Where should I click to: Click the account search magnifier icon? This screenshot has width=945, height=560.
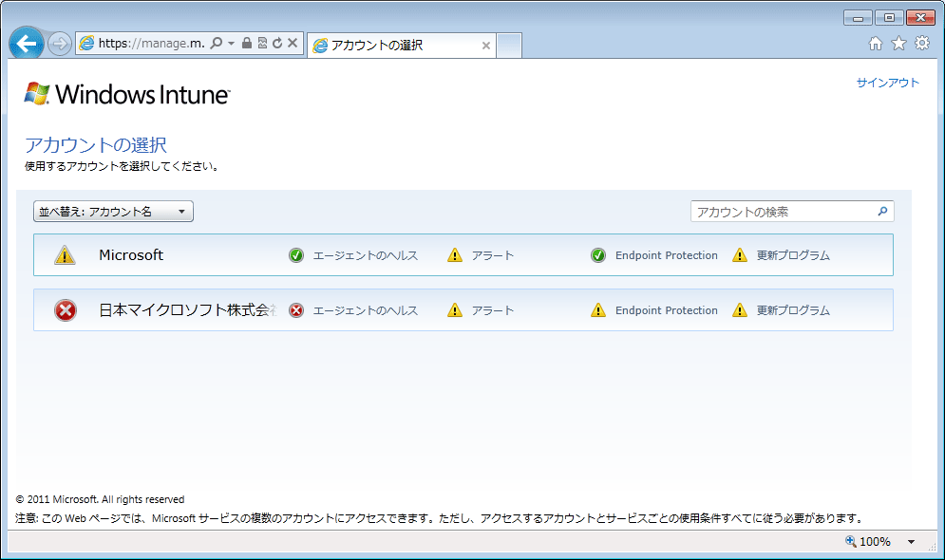click(883, 212)
